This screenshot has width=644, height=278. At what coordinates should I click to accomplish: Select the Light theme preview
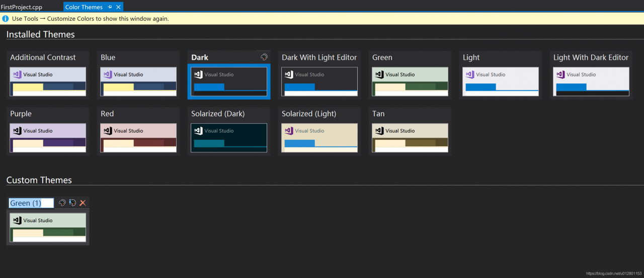[x=501, y=81]
